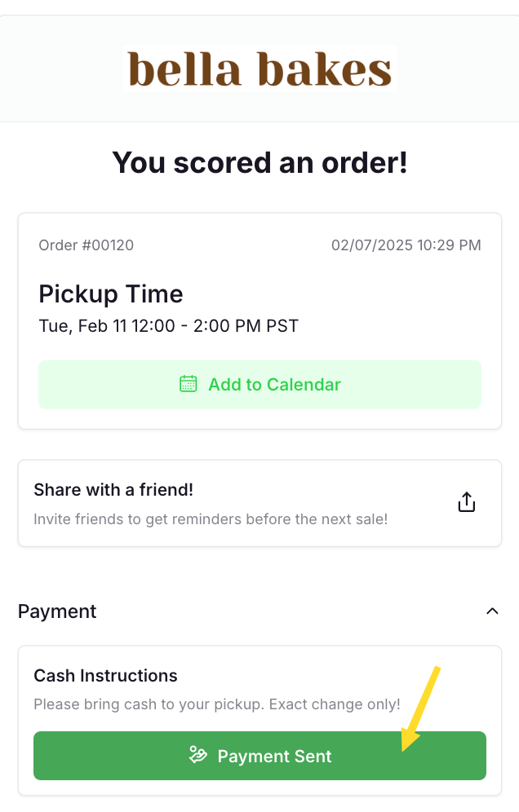Click the bella bakes logo
519x812 pixels.
[x=259, y=69]
